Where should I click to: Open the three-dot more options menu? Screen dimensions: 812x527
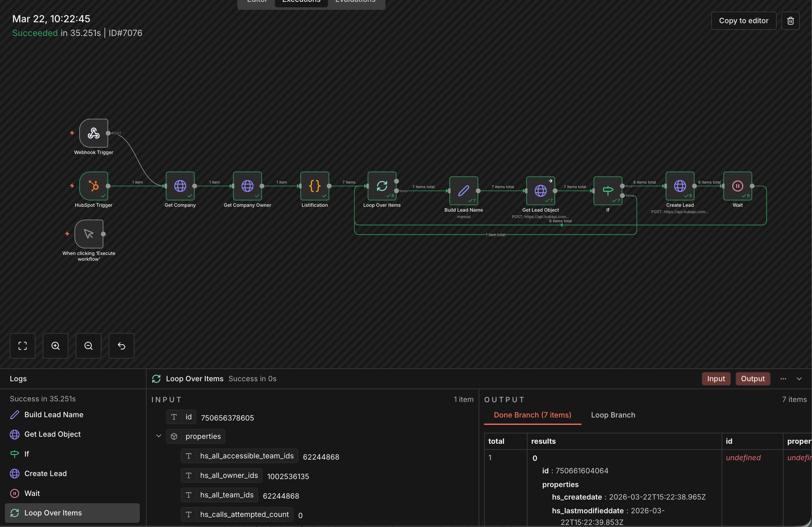tap(783, 378)
